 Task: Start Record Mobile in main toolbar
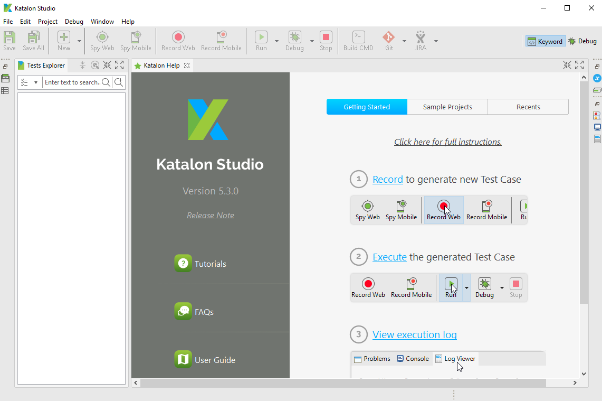point(221,40)
